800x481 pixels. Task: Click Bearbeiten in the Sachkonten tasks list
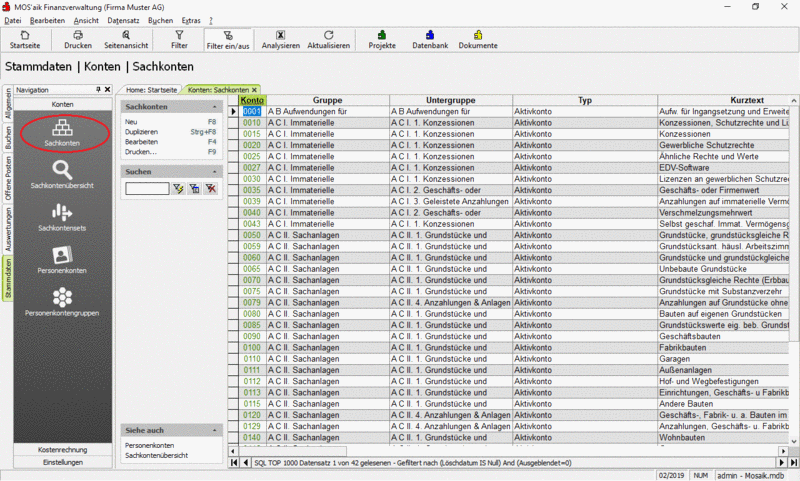click(141, 142)
